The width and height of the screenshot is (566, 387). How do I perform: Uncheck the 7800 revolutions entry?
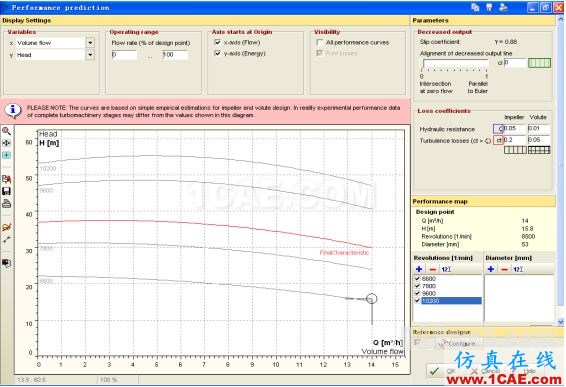pyautogui.click(x=417, y=286)
